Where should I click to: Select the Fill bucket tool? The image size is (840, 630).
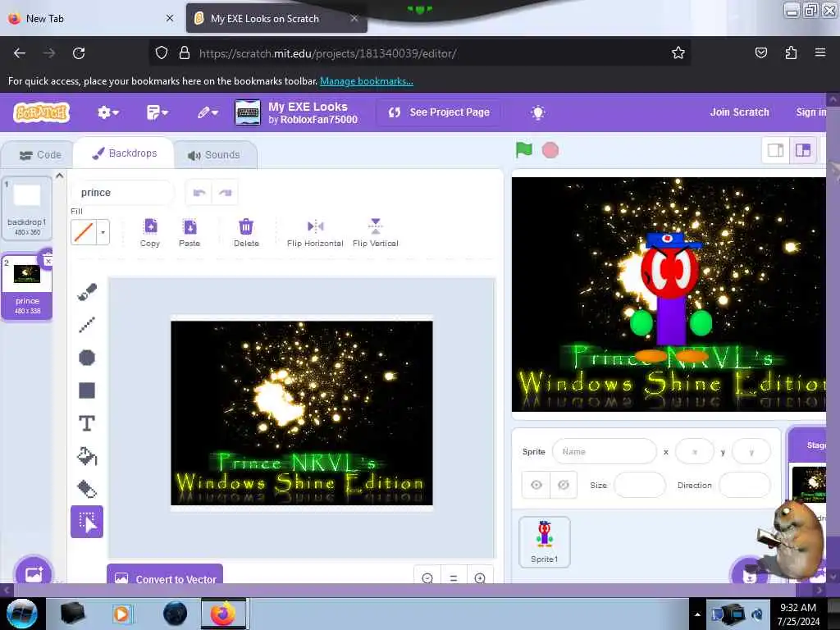click(x=87, y=456)
